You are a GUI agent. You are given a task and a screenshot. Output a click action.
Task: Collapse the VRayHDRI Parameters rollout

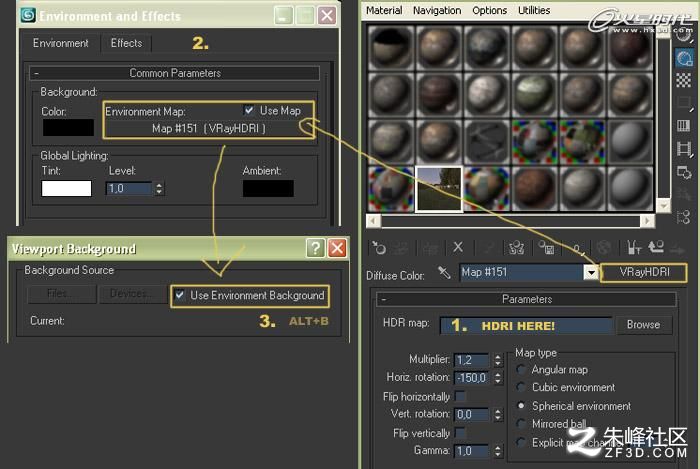pyautogui.click(x=526, y=299)
